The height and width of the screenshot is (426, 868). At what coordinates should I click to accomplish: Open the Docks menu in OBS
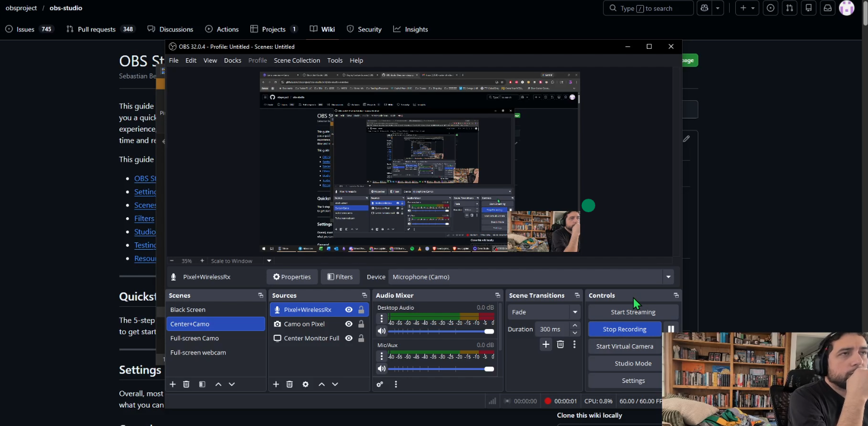coord(232,60)
